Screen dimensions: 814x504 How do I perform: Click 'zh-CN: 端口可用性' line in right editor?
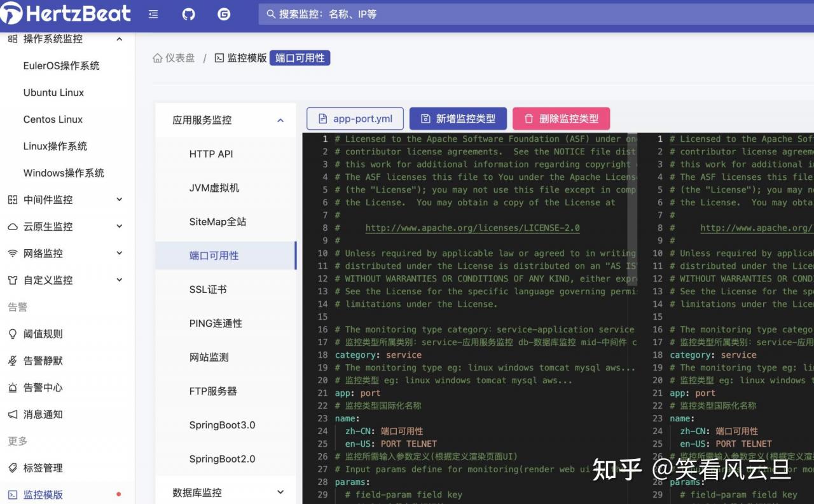(719, 431)
